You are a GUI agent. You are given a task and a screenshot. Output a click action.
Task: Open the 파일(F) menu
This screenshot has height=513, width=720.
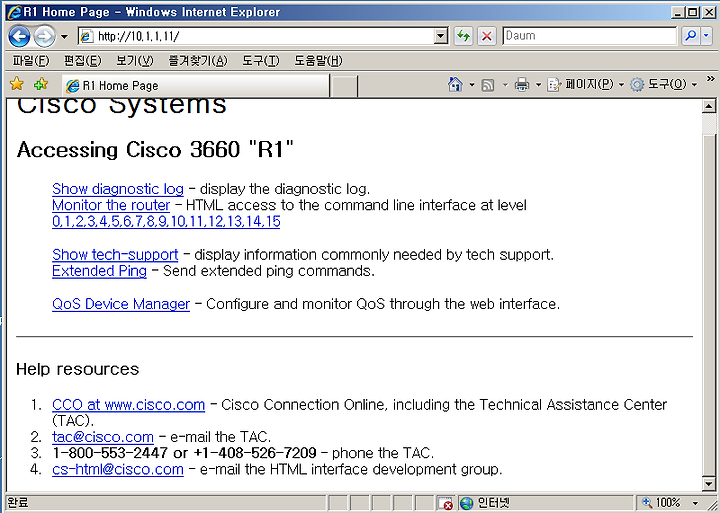[30, 61]
